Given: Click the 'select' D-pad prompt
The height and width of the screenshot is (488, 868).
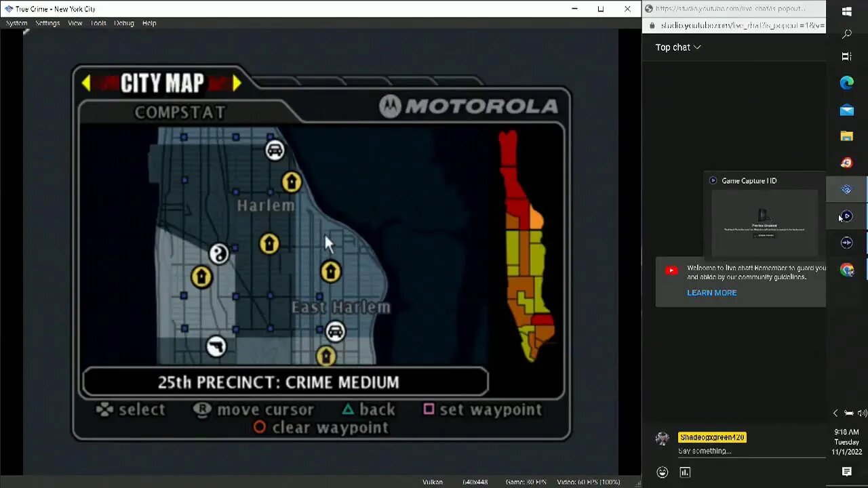Looking at the screenshot, I should [x=131, y=409].
